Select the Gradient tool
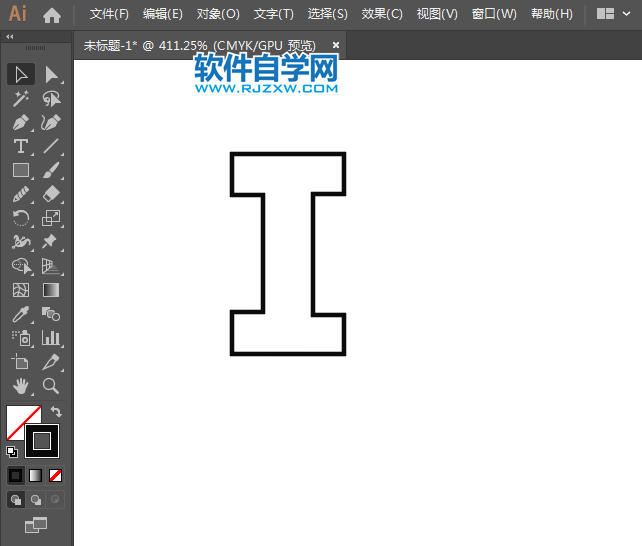The image size is (642, 546). pyautogui.click(x=51, y=290)
